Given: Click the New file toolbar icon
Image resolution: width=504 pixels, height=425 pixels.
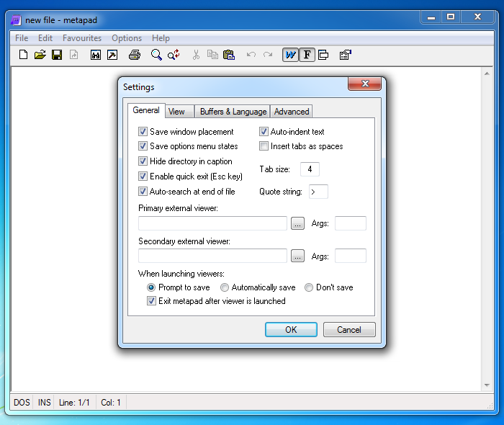Looking at the screenshot, I should coord(23,55).
